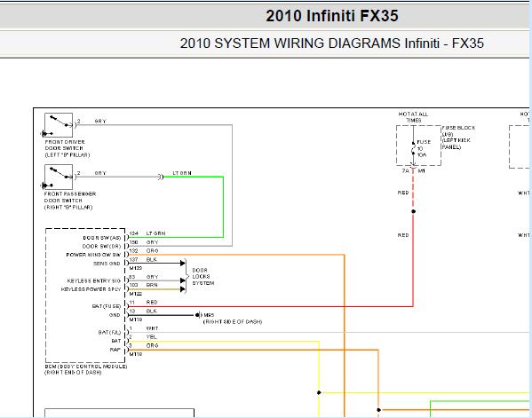Click the Fuse Block J/B label
Image resolution: width=532 pixels, height=418 pixels.
point(458,138)
